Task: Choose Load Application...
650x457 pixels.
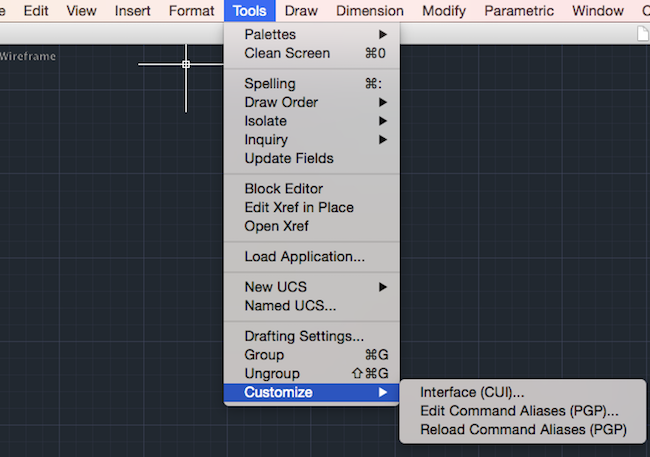Action: tap(312, 256)
